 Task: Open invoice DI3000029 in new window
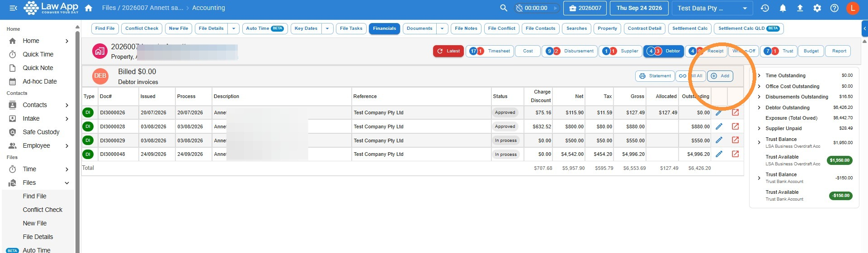(x=736, y=140)
